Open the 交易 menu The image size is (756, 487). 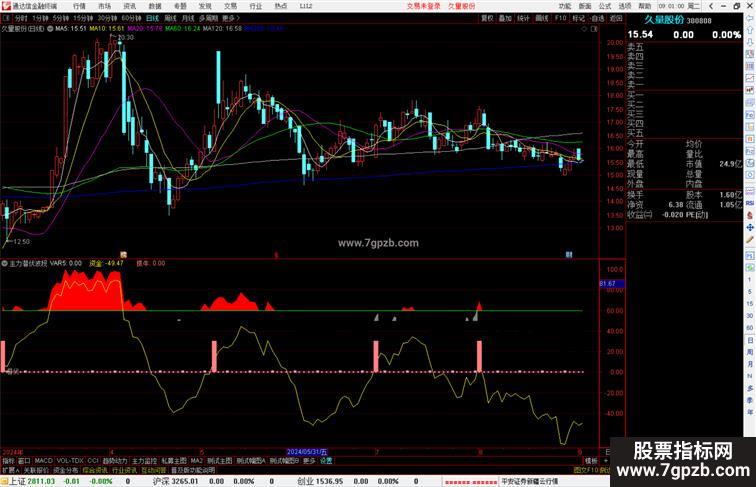(230, 6)
